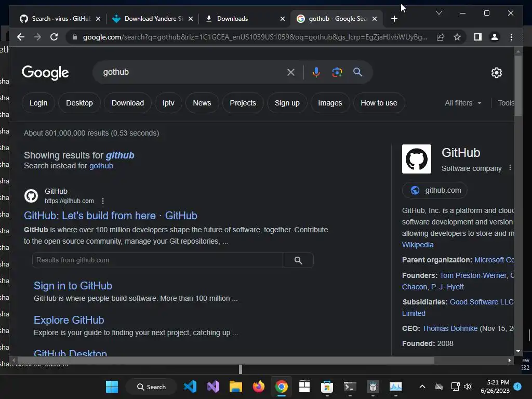This screenshot has height=399, width=532.
Task: Select the Images filter chip
Action: coord(330,103)
